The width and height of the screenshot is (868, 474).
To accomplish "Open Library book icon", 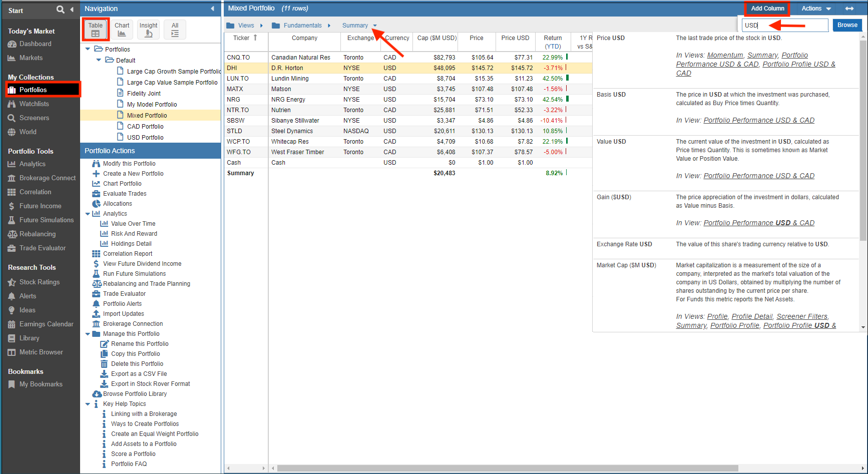I will pos(12,338).
